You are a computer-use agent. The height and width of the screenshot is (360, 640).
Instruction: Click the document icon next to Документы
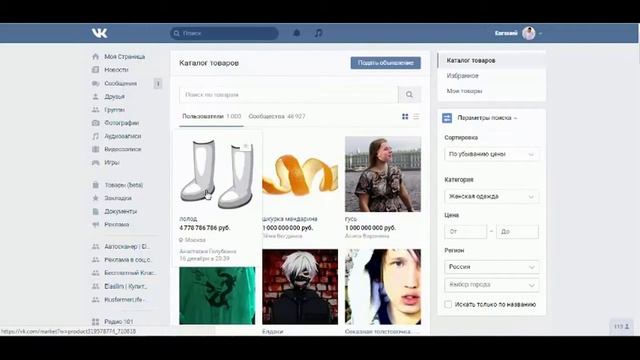click(x=96, y=211)
